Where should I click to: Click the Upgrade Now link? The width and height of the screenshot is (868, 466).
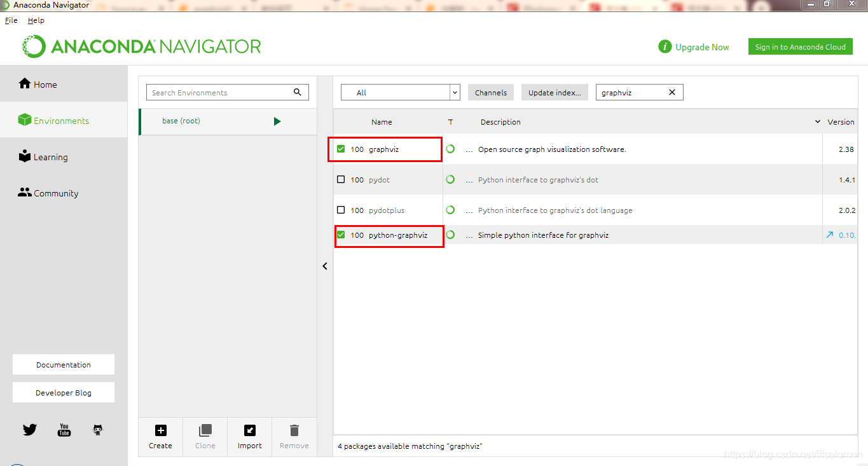pyautogui.click(x=702, y=47)
